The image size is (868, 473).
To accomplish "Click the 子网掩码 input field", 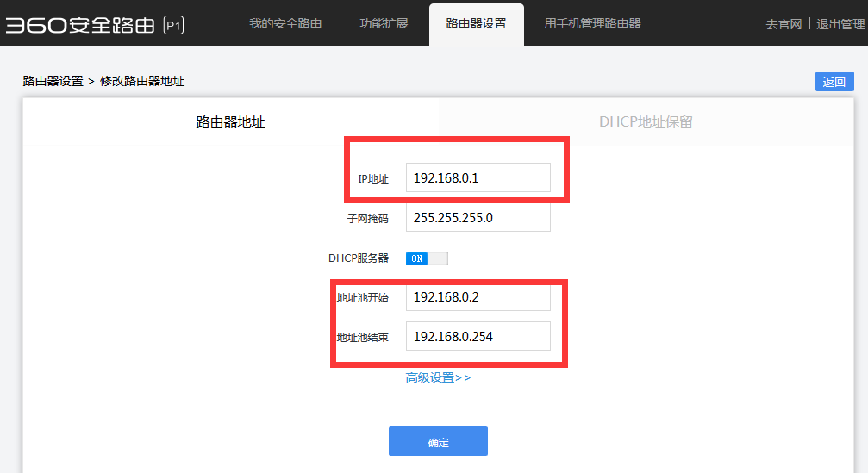I will click(x=478, y=217).
